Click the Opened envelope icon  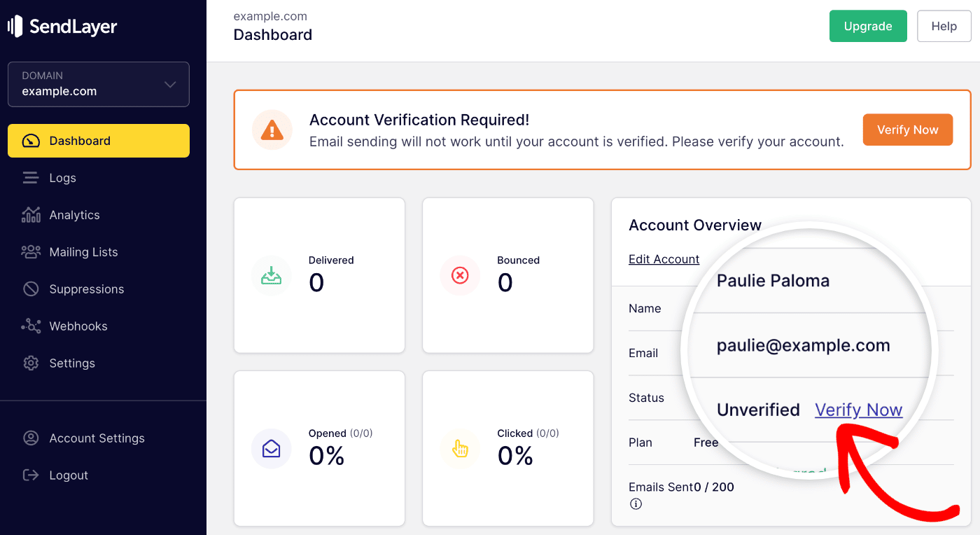(x=272, y=448)
